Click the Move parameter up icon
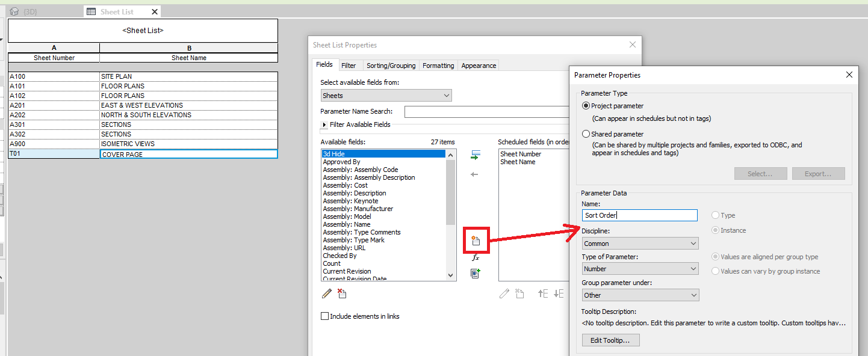 542,293
